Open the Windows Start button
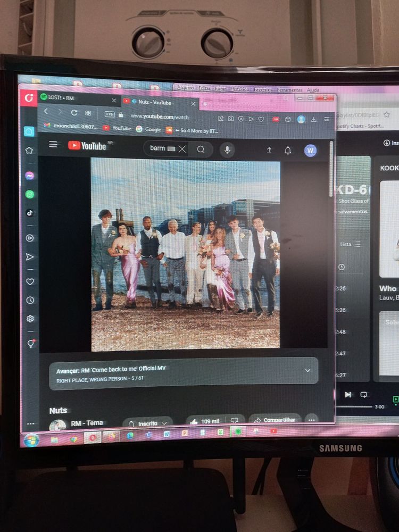Viewport: 399px width, 532px height. point(31,440)
